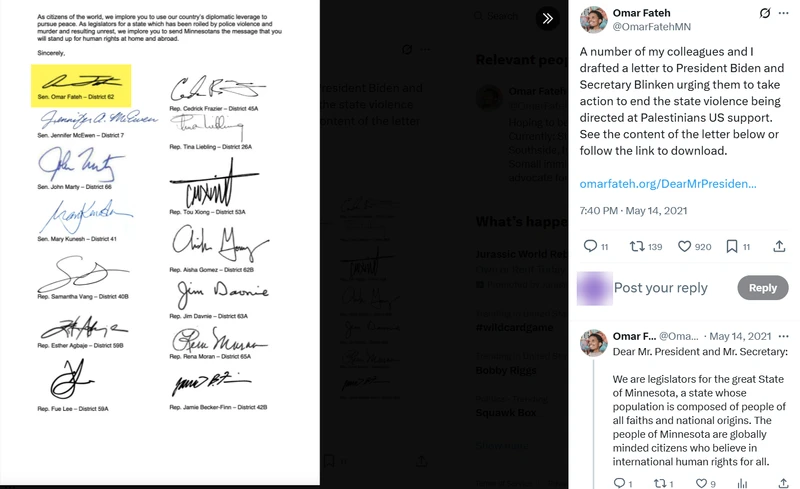This screenshot has width=800, height=489.
Task: Share the main post via share icon
Action: point(779,247)
